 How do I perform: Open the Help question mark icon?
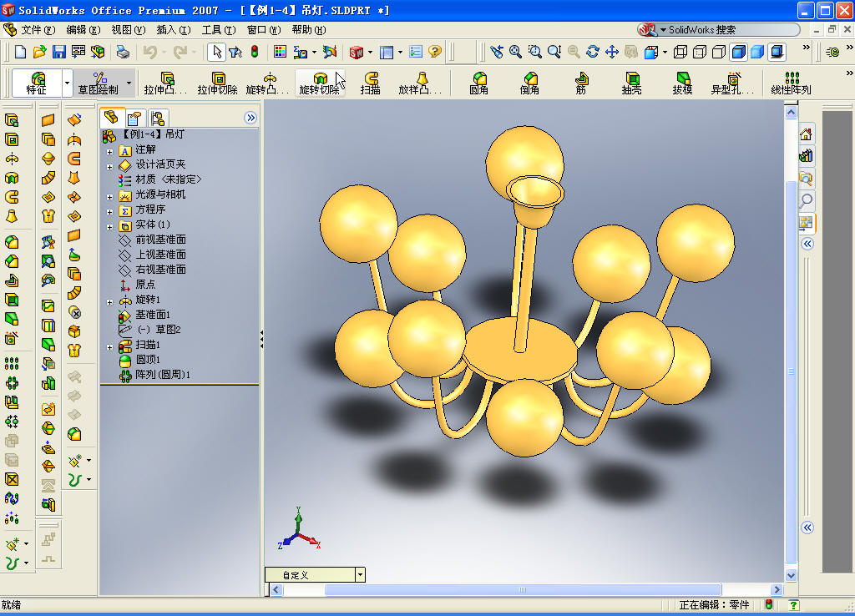[x=434, y=52]
